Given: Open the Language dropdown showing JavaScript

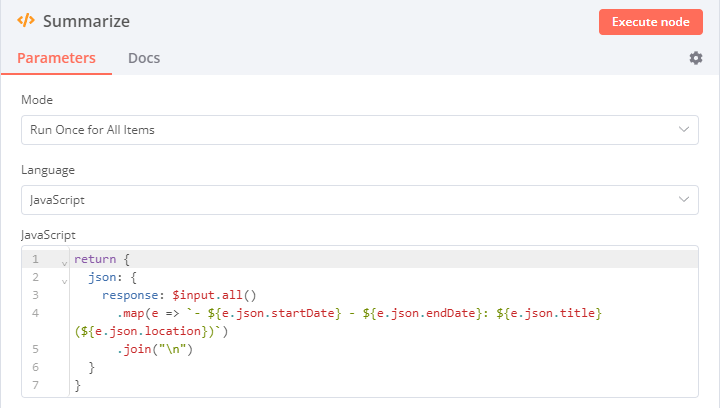Looking at the screenshot, I should tap(360, 200).
